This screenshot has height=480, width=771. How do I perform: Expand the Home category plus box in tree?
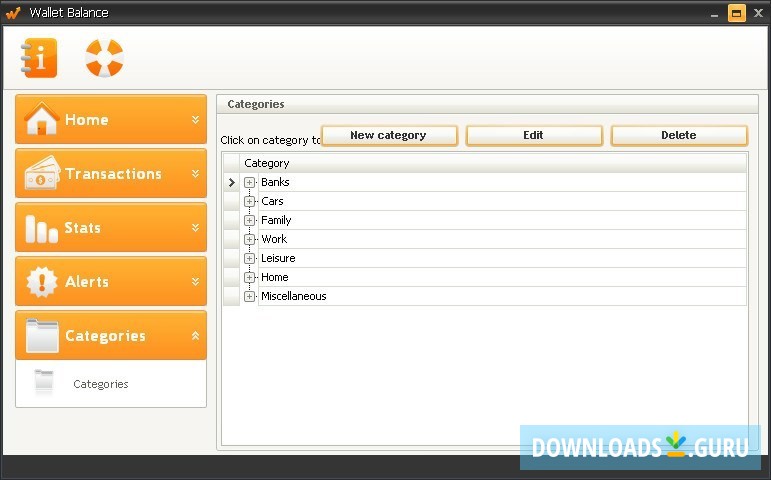point(249,277)
